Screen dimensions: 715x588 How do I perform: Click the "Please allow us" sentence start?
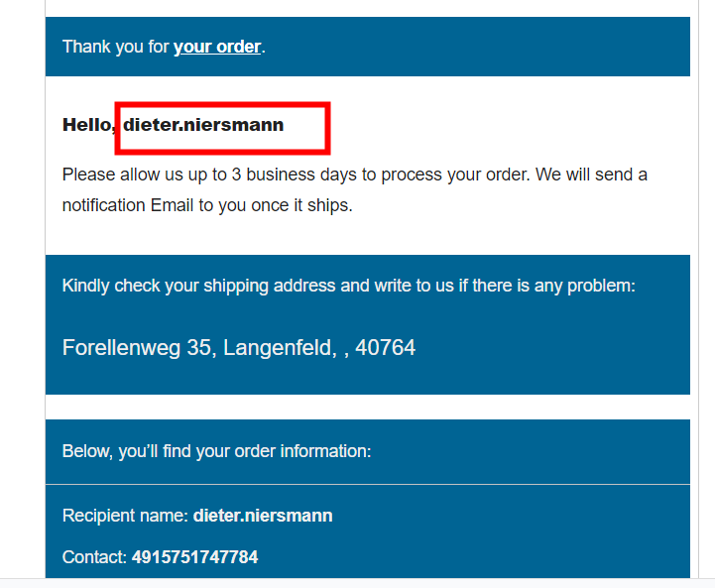[x=117, y=176]
